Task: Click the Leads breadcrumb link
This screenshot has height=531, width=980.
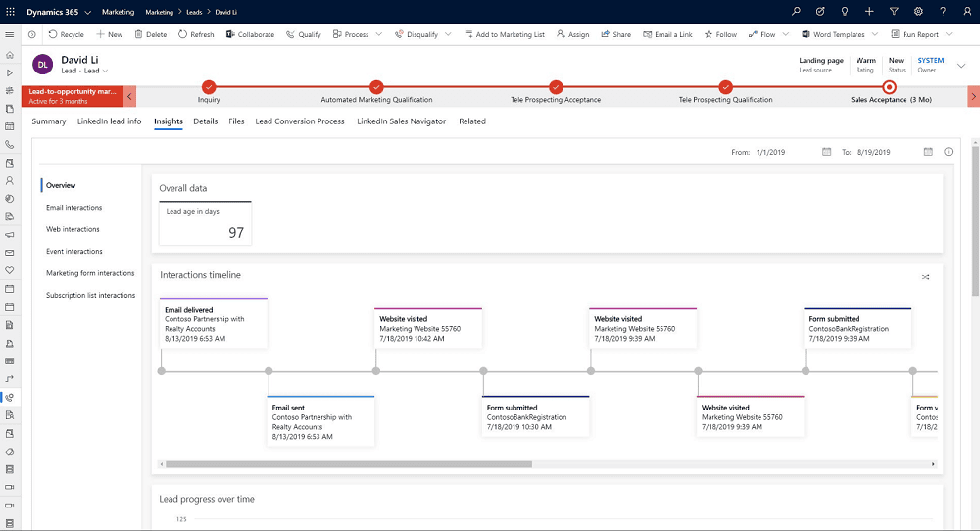Action: pyautogui.click(x=194, y=12)
